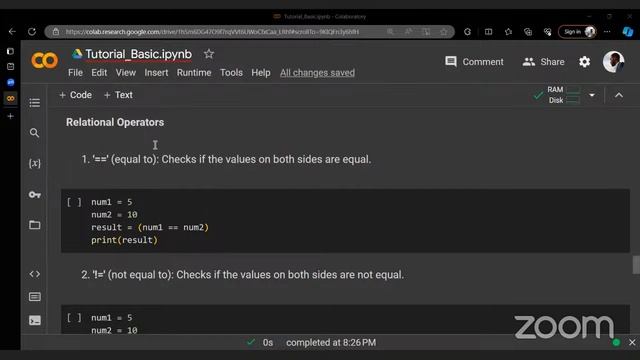Collapse the header with the up chevron
The width and height of the screenshot is (640, 360).
[x=619, y=95]
